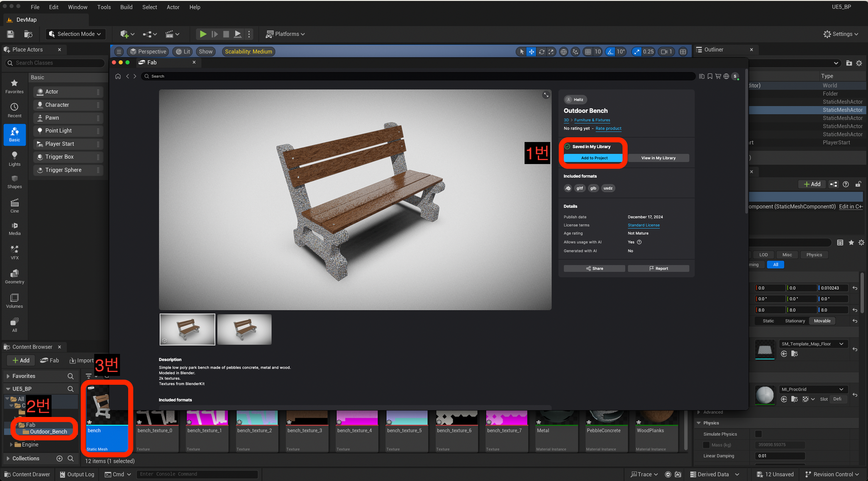Go to Fab home page icon

coord(118,76)
